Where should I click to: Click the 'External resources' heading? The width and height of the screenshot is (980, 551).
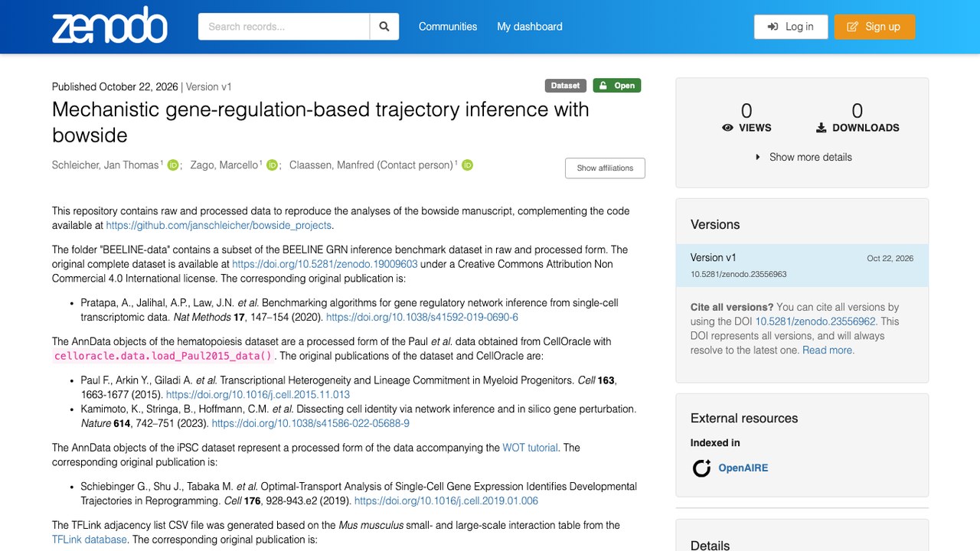click(x=744, y=419)
